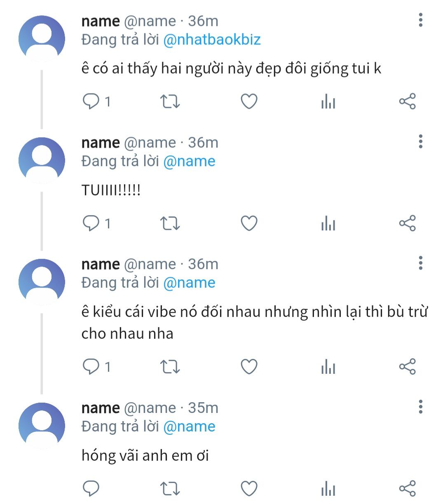View analytics of the "TUIIII!!!!!" tweet
Viewport: 445px width, 504px height.
[328, 223]
